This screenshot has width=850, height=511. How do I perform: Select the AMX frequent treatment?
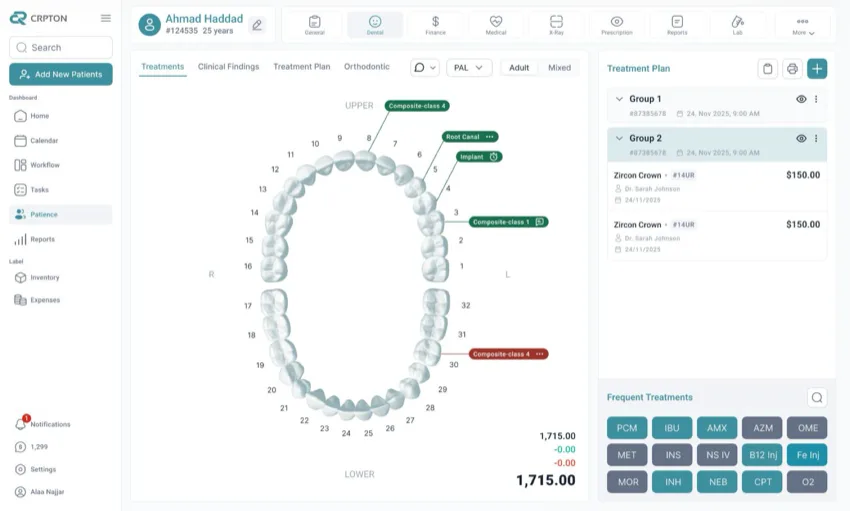click(x=717, y=428)
